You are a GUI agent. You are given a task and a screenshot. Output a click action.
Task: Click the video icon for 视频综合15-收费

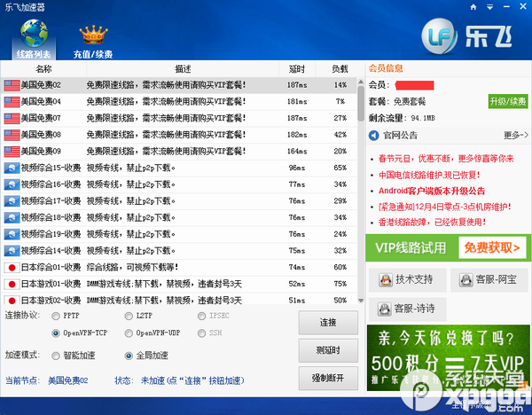tap(12, 168)
